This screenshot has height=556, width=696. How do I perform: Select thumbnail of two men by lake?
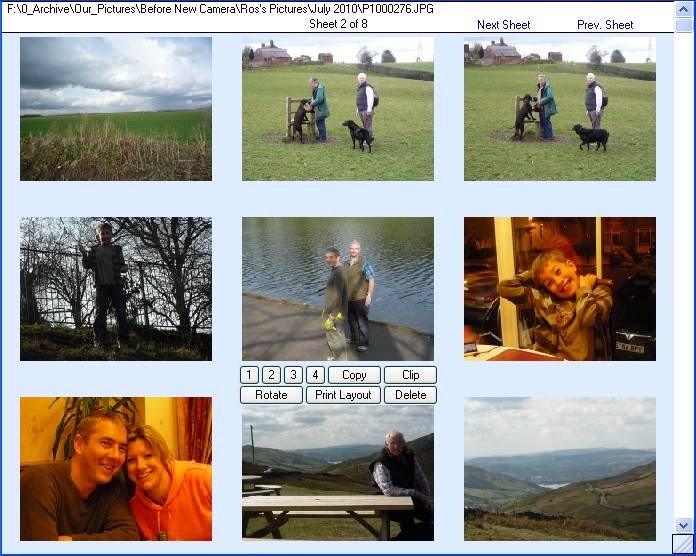click(338, 289)
